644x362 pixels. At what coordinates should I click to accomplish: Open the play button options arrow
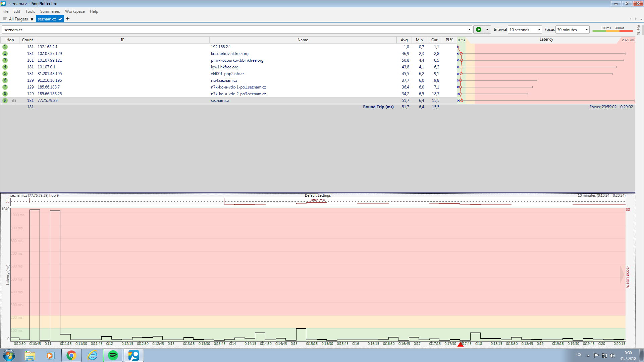point(487,29)
